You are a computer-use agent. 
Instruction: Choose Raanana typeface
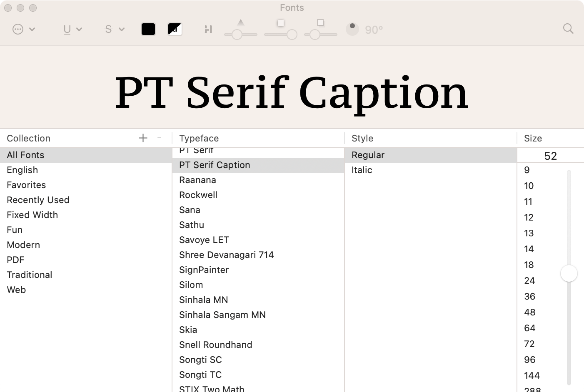[x=258, y=180]
